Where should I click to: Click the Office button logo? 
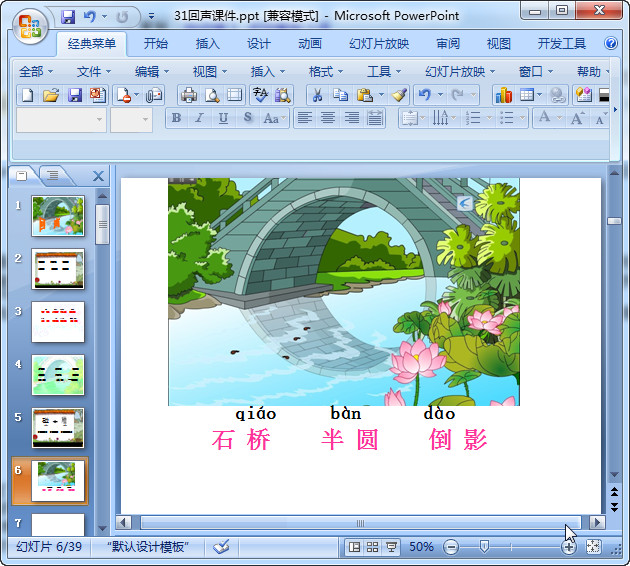[x=30, y=27]
